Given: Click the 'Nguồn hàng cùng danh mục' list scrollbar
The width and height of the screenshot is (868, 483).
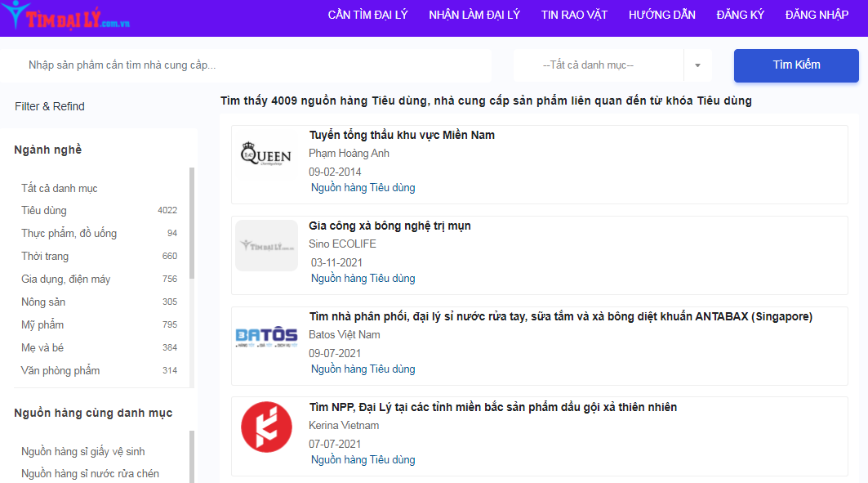Looking at the screenshot, I should coord(192,456).
